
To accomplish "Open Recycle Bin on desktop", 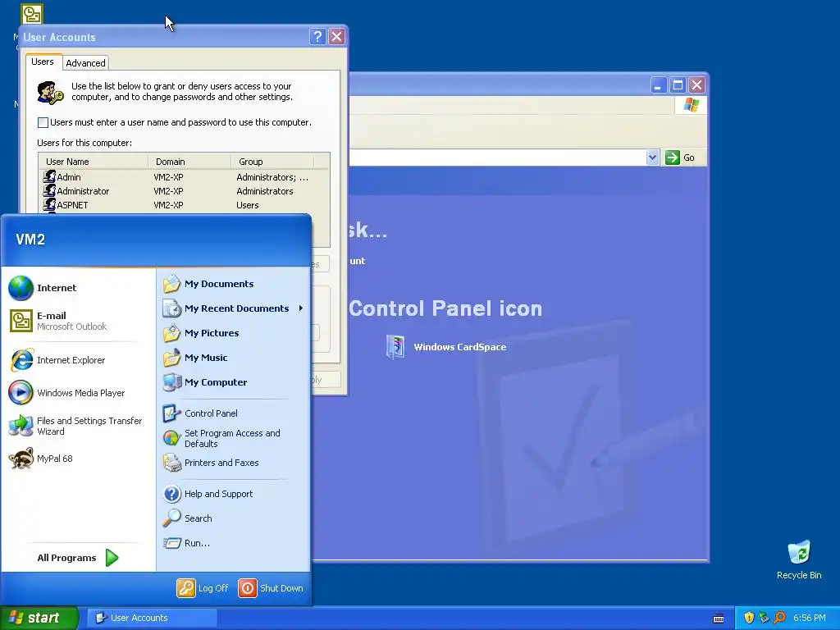I will point(799,560).
